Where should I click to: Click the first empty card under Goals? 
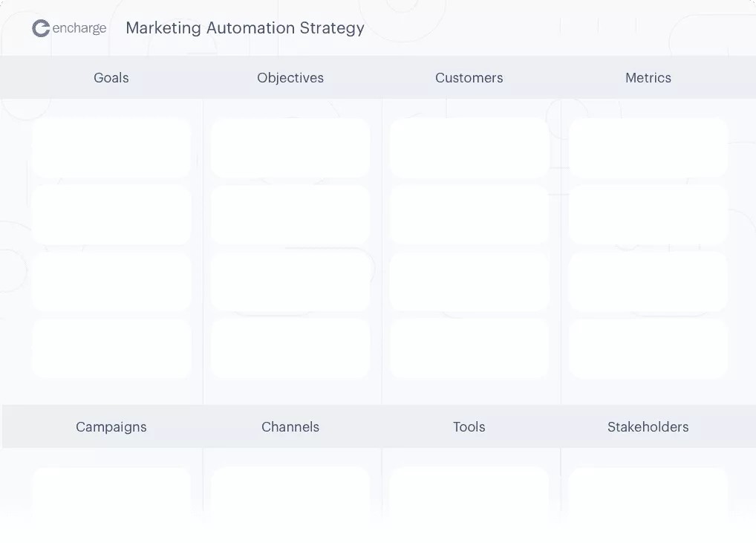[x=111, y=147]
